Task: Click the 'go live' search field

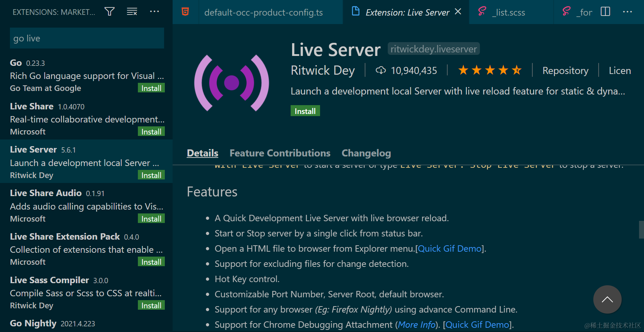Action: coord(87,38)
